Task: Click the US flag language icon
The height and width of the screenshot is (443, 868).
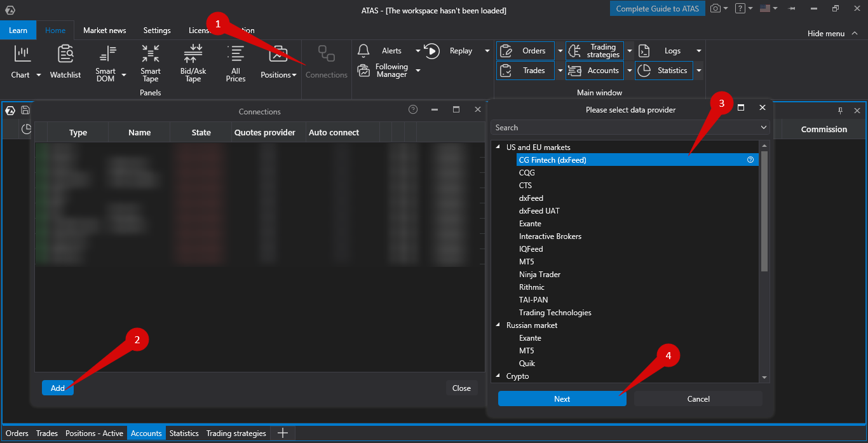Action: pos(765,8)
